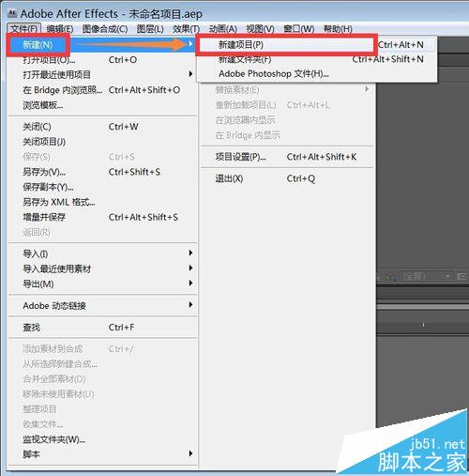Click 打开项目(O)... menu entry
The width and height of the screenshot is (469, 476).
(102, 59)
